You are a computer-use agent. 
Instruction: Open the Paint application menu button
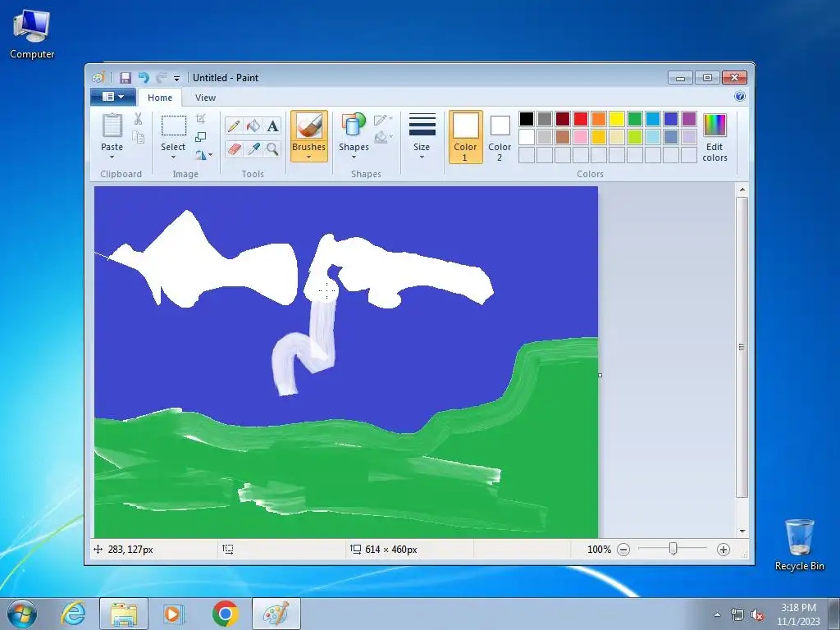(113, 97)
